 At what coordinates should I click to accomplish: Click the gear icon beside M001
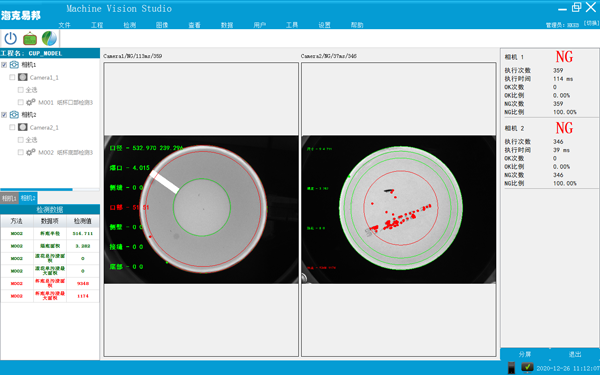[31, 102]
